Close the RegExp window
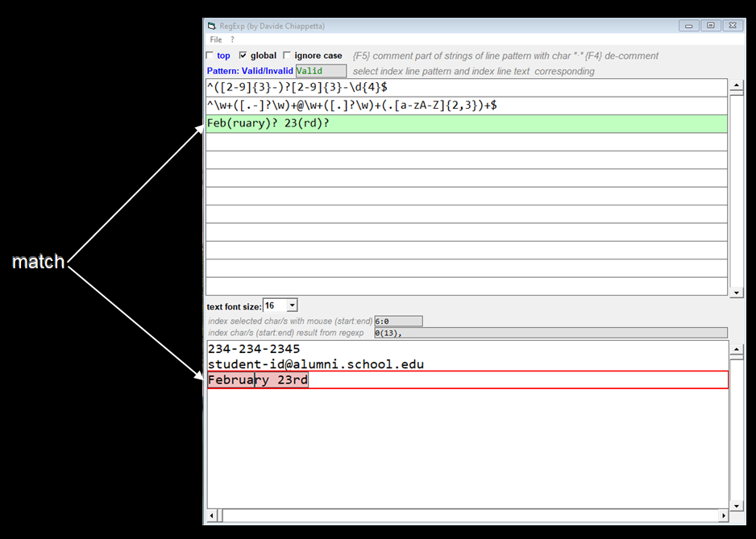This screenshot has width=756, height=539. coord(733,26)
